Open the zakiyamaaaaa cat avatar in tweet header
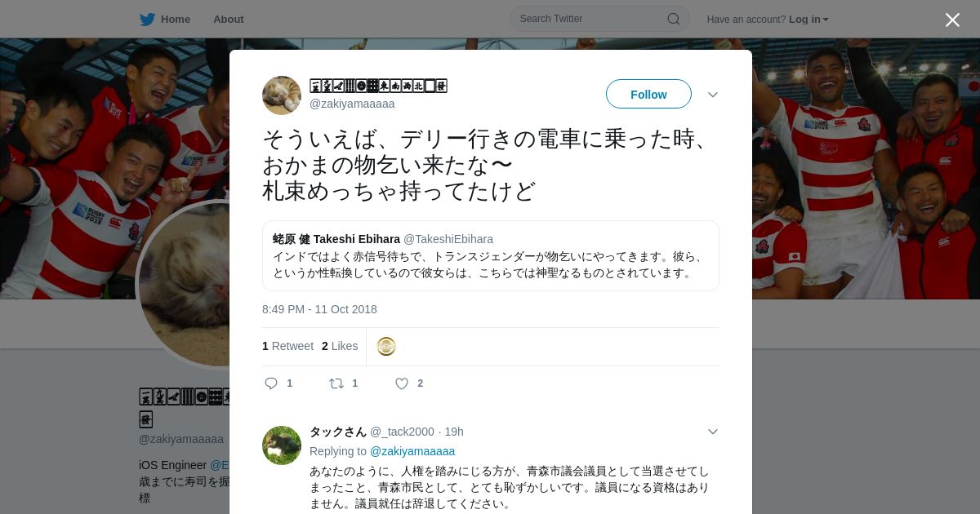The image size is (980, 514). (x=282, y=95)
